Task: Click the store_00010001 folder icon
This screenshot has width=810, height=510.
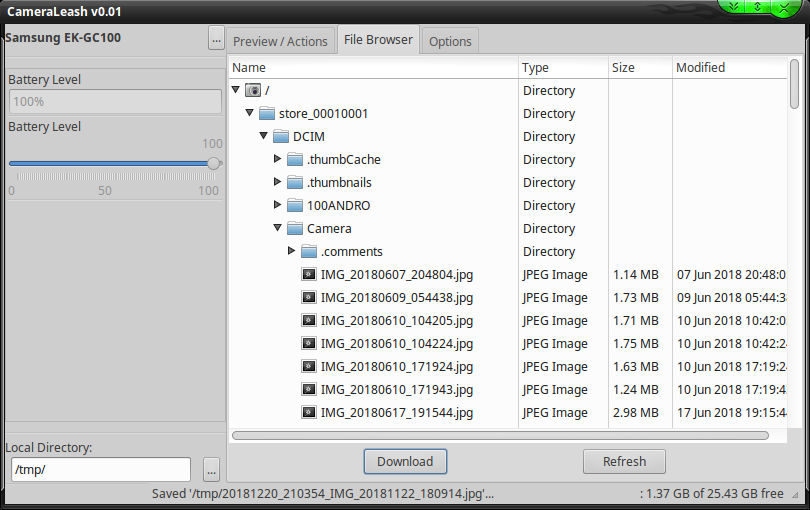Action: (267, 113)
